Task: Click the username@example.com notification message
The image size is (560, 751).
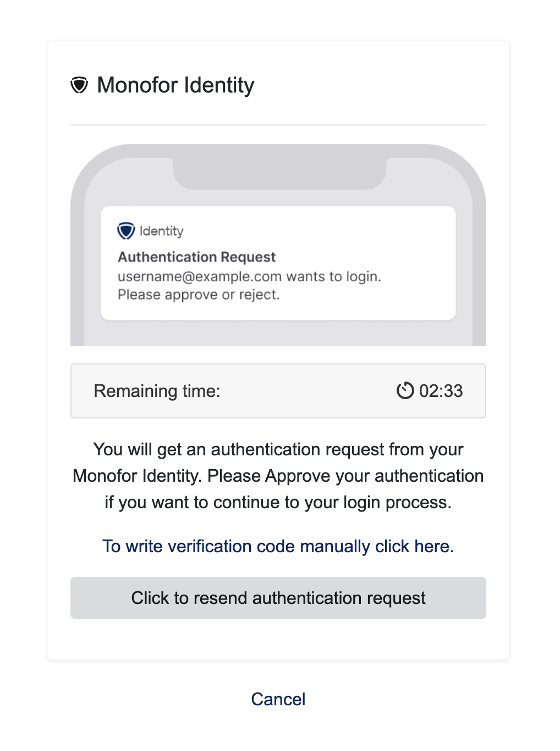Action: (249, 276)
